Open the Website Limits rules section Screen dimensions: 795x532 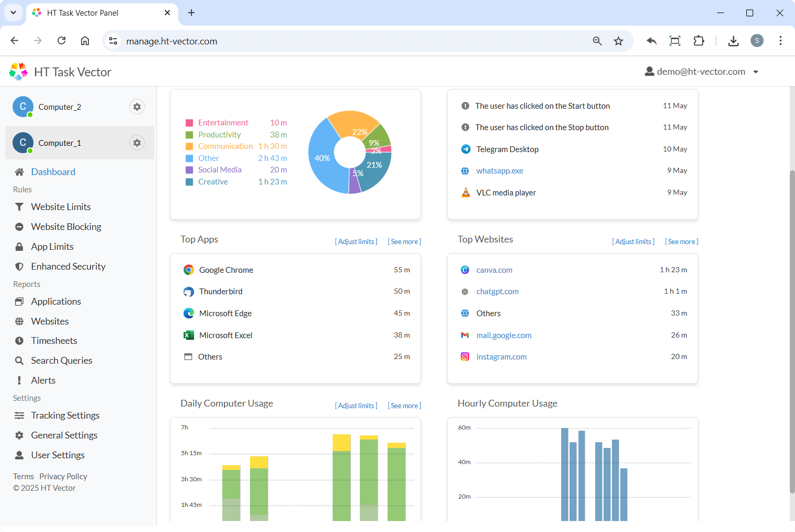click(60, 206)
